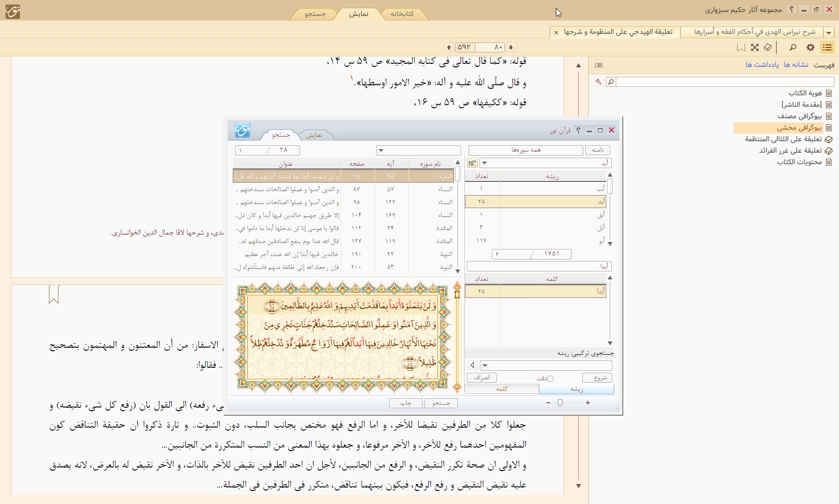Toggle fullscreen with the crossed arrows icon
Screen dimensions: 839x504
tap(755, 47)
